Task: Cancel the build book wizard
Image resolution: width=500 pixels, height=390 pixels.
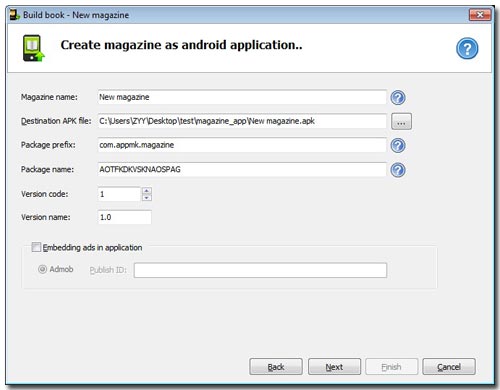Action: 449,367
